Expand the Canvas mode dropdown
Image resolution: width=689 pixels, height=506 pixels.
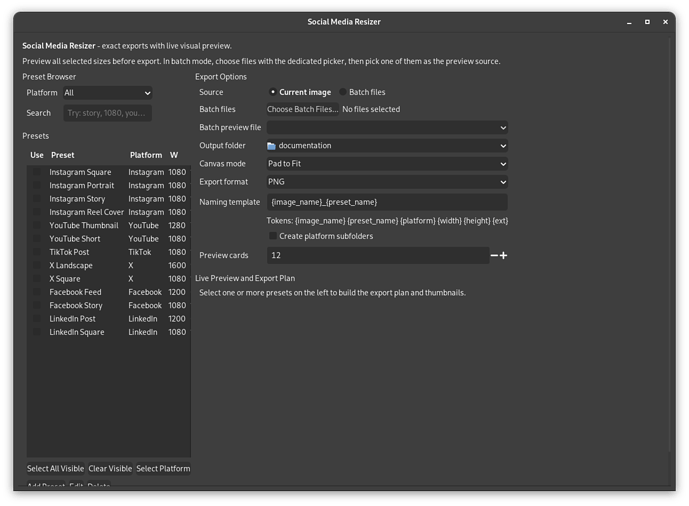coord(387,164)
